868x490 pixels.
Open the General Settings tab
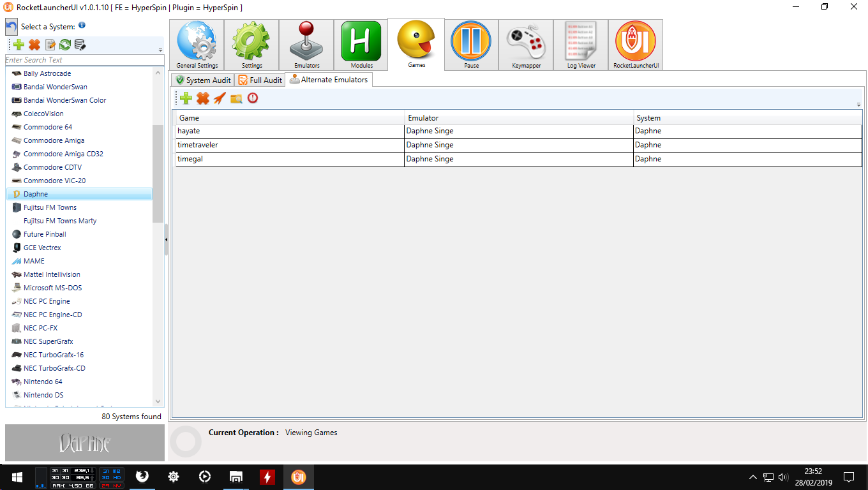(197, 45)
